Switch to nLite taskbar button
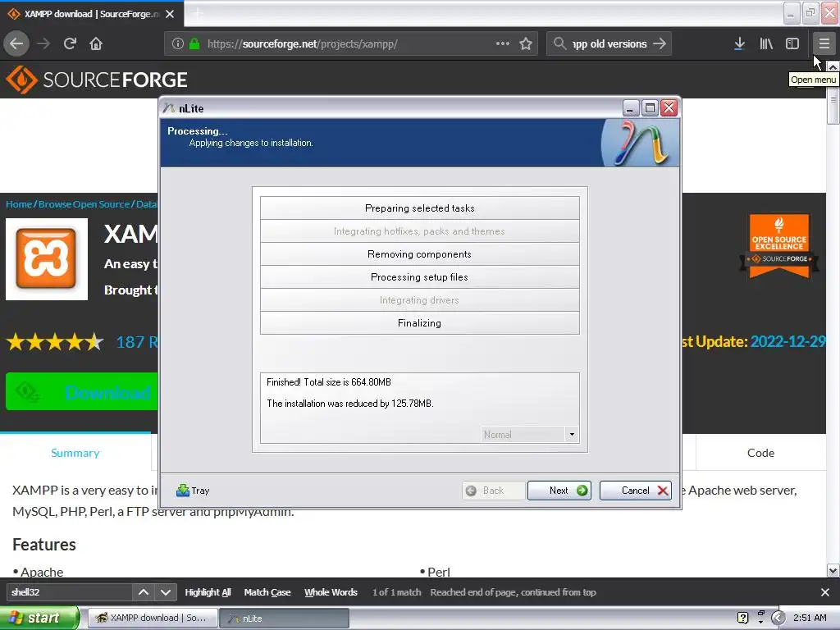Viewport: 840px width, 630px height. click(x=285, y=618)
